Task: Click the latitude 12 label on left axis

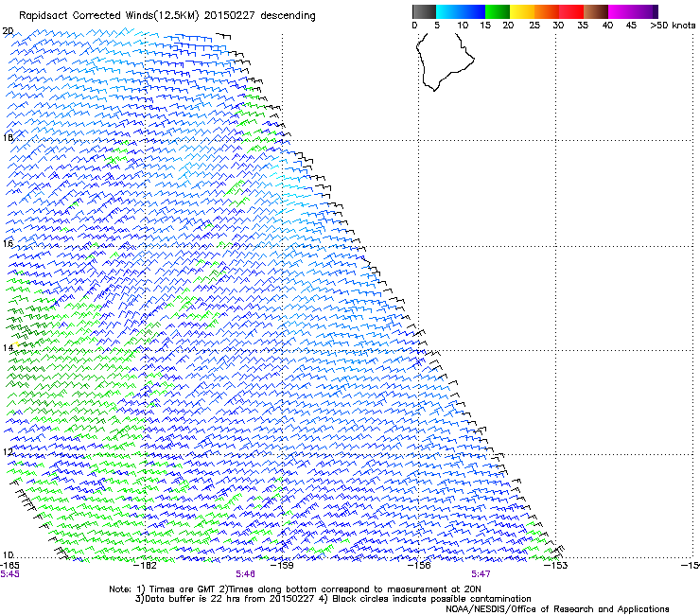Action: coord(8,451)
